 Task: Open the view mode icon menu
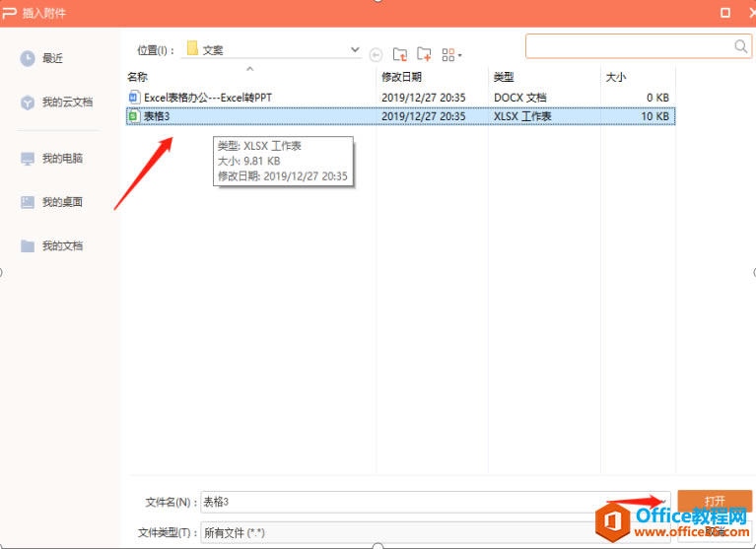tap(451, 55)
